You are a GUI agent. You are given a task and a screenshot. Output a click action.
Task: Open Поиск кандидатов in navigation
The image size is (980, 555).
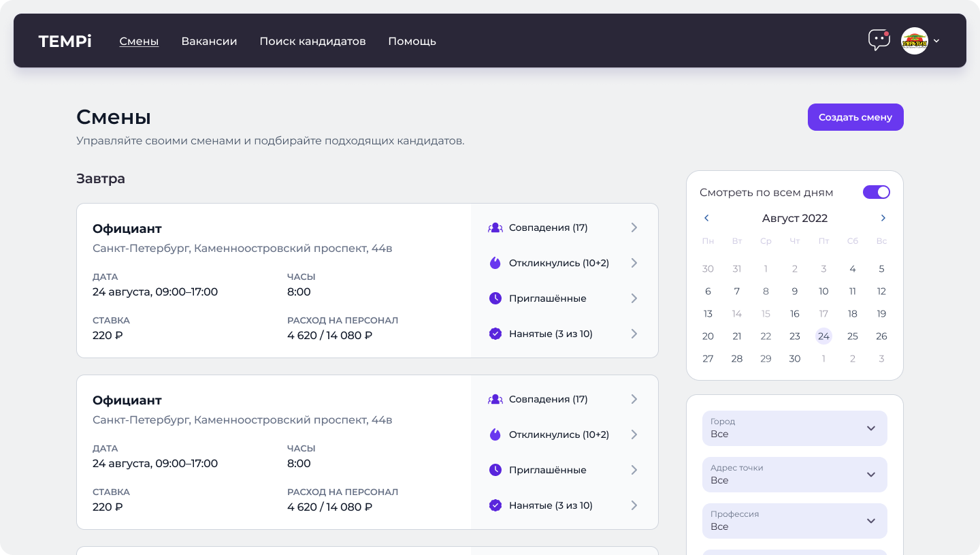click(312, 41)
